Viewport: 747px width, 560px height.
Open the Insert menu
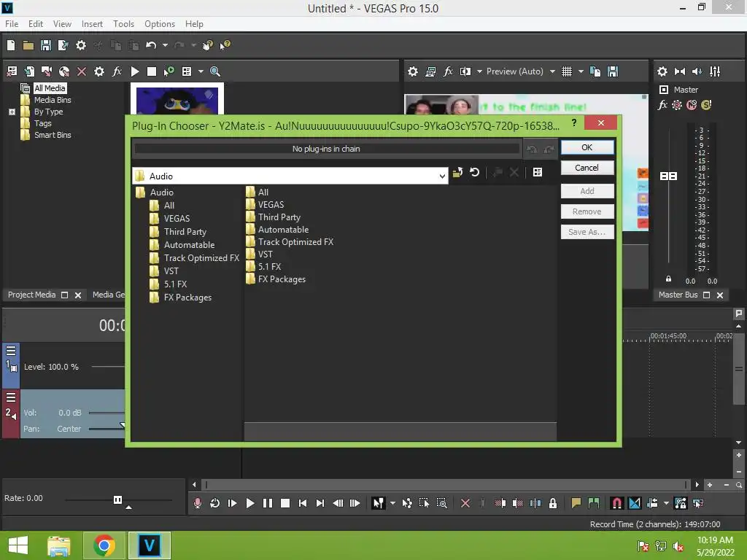pyautogui.click(x=92, y=24)
